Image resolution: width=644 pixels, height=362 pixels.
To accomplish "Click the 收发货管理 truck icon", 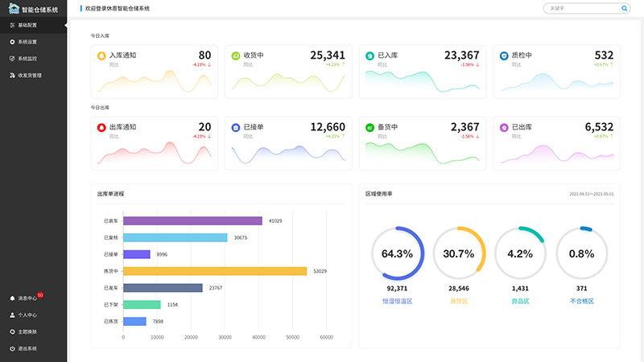I will pyautogui.click(x=12, y=76).
